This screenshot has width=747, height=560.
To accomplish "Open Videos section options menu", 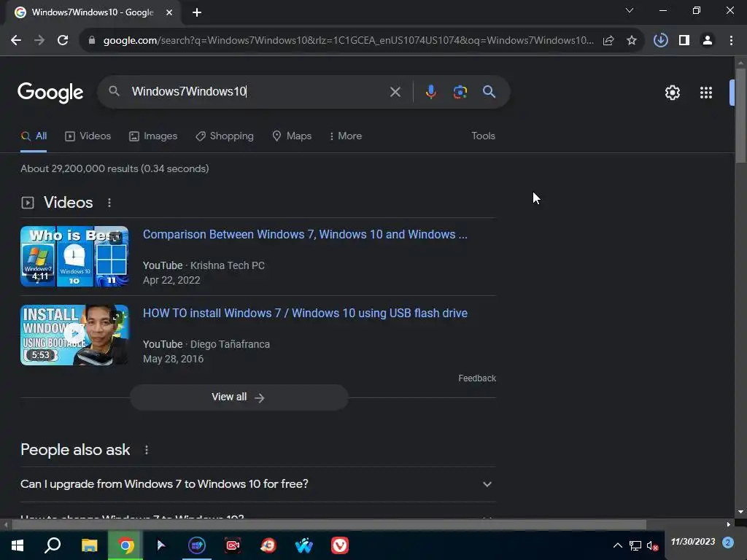I will tap(109, 203).
